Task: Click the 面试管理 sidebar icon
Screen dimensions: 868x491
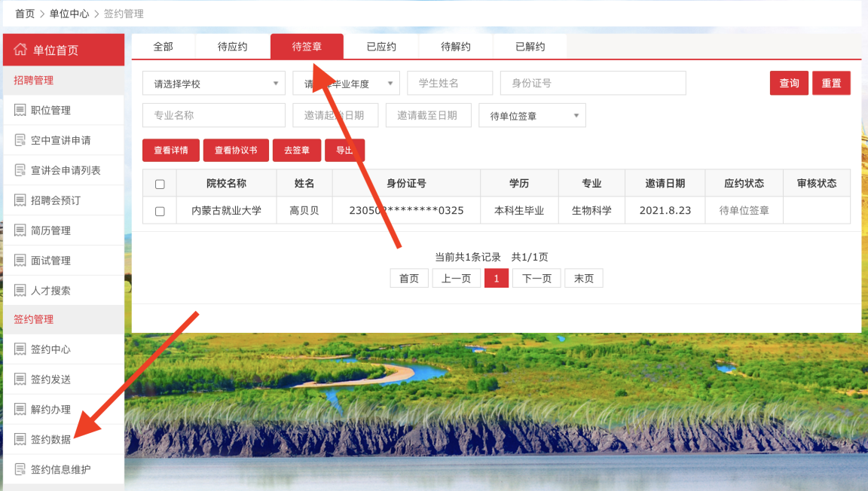Action: click(20, 261)
